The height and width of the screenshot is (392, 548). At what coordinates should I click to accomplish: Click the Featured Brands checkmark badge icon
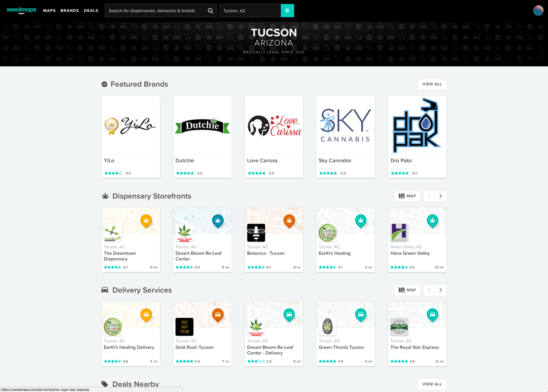coord(104,84)
